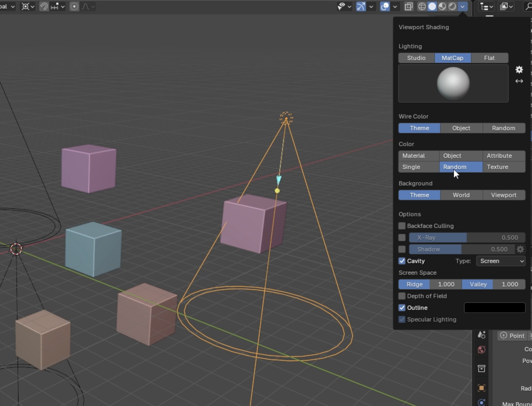Set Wire Color to Object

461,128
